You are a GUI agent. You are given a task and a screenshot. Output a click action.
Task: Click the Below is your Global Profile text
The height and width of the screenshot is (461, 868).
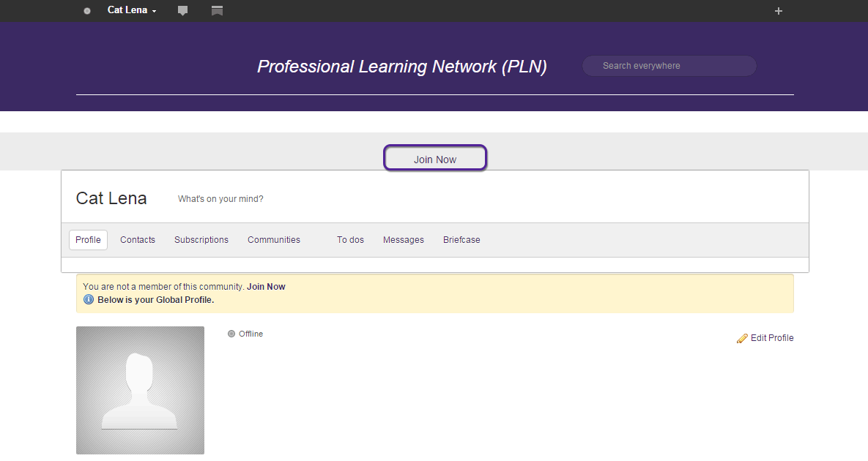(x=155, y=299)
